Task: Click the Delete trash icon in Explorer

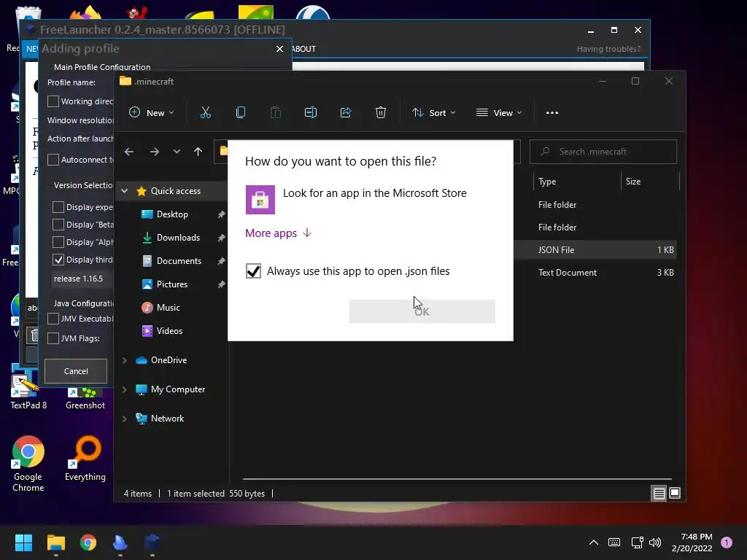Action: tap(381, 113)
